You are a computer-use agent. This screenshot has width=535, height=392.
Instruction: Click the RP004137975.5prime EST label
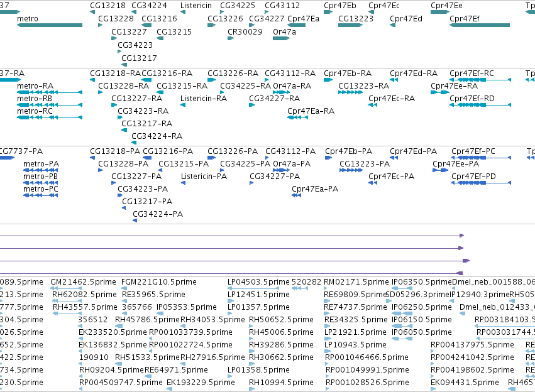472,345
